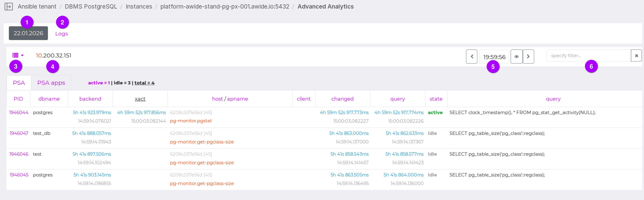The image size is (644, 200).
Task: Open PID 1946044 process link
Action: [19, 113]
